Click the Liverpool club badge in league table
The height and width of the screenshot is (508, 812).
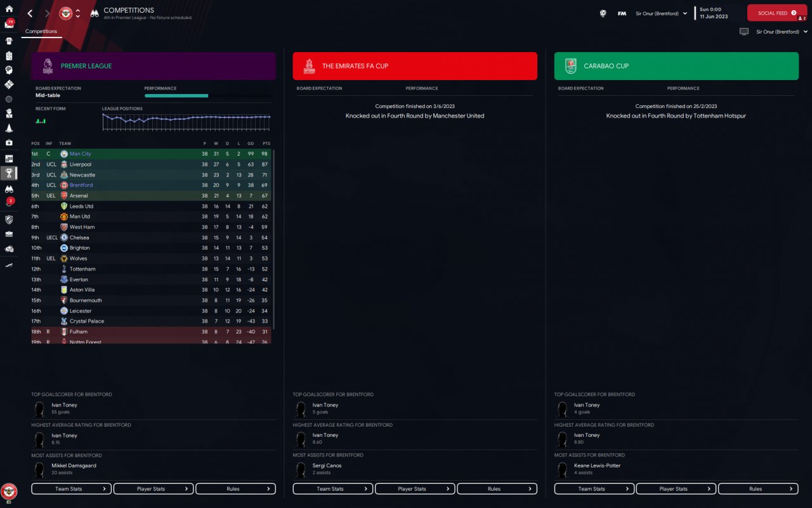pos(63,164)
